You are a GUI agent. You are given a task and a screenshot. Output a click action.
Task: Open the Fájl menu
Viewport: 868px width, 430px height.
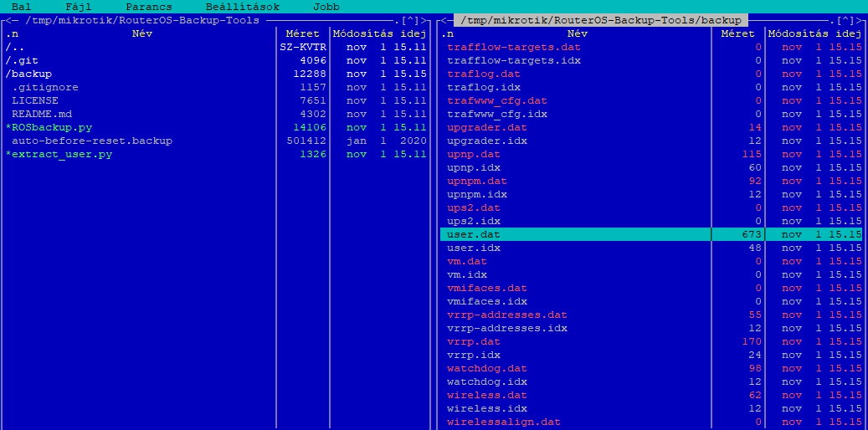(x=78, y=8)
